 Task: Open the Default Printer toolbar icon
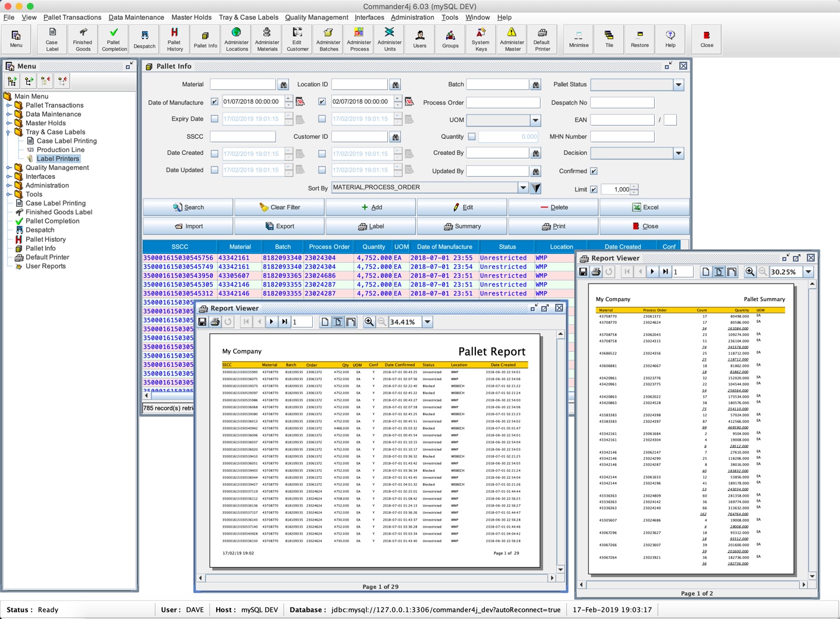pos(542,38)
